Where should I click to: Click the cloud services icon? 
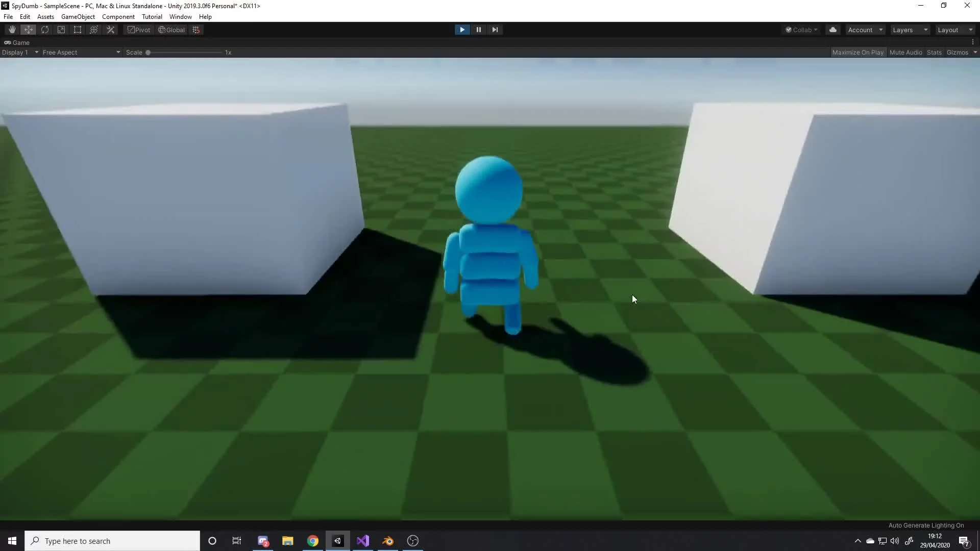tap(833, 30)
